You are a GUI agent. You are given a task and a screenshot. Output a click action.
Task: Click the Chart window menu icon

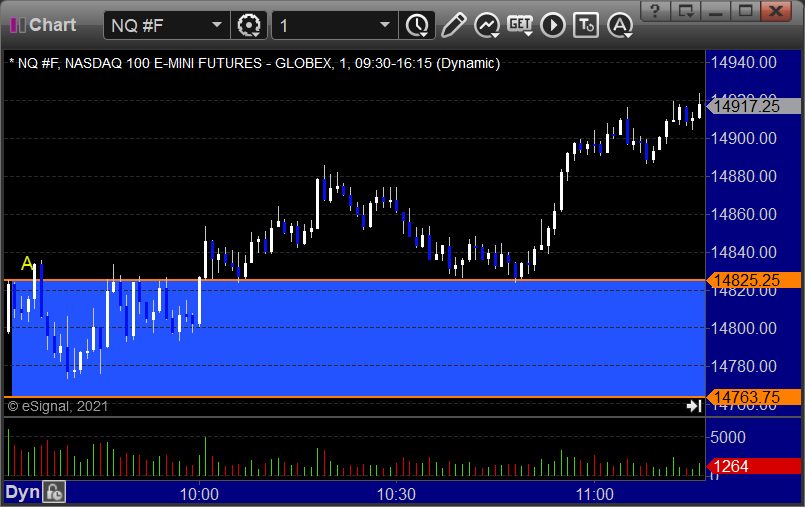point(17,25)
